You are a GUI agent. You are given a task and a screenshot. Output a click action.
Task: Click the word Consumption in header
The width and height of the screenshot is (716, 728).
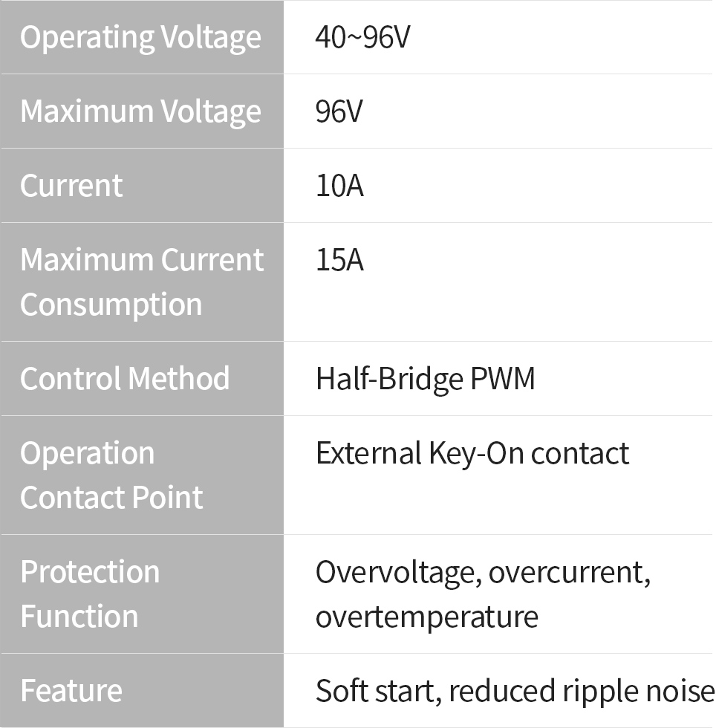(111, 305)
